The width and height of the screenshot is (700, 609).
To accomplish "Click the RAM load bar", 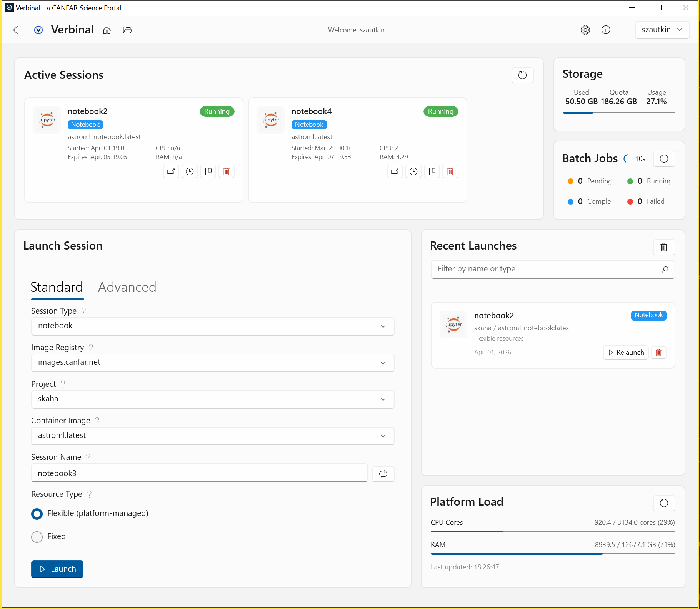I will coord(553,554).
